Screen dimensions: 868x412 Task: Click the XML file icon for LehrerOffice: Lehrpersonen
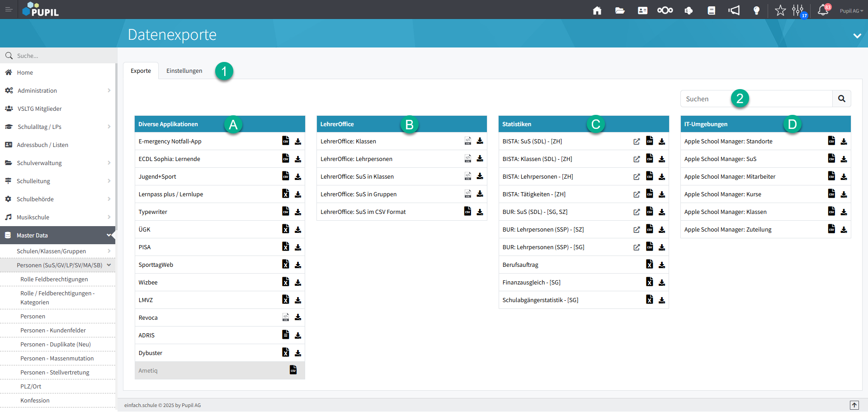click(x=468, y=158)
